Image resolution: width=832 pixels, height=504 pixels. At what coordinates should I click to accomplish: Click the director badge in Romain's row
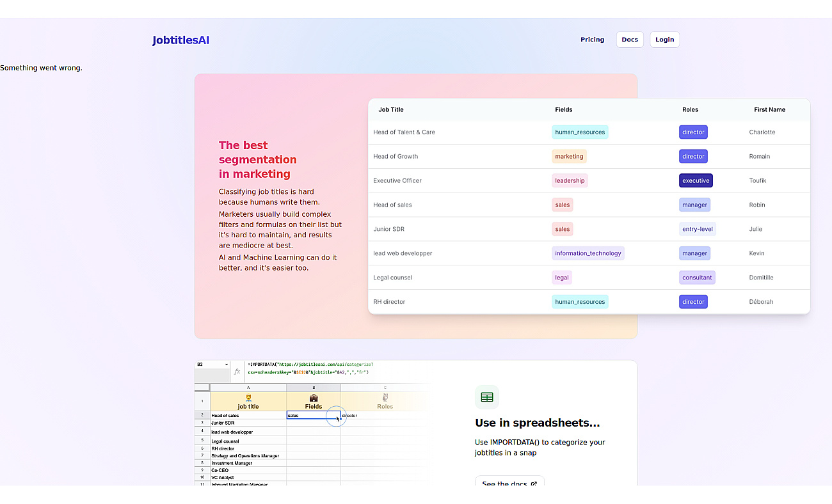[693, 157]
